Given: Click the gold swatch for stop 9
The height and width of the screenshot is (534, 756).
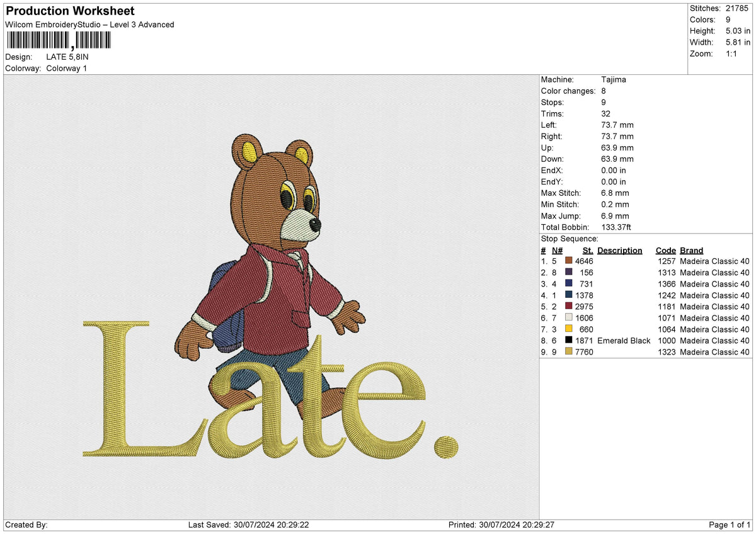Looking at the screenshot, I should [569, 351].
